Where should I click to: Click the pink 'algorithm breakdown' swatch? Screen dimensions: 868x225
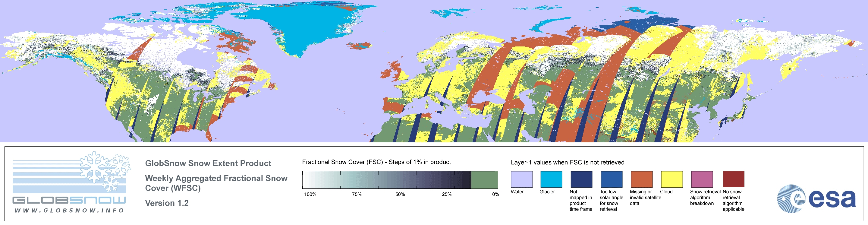702,179
